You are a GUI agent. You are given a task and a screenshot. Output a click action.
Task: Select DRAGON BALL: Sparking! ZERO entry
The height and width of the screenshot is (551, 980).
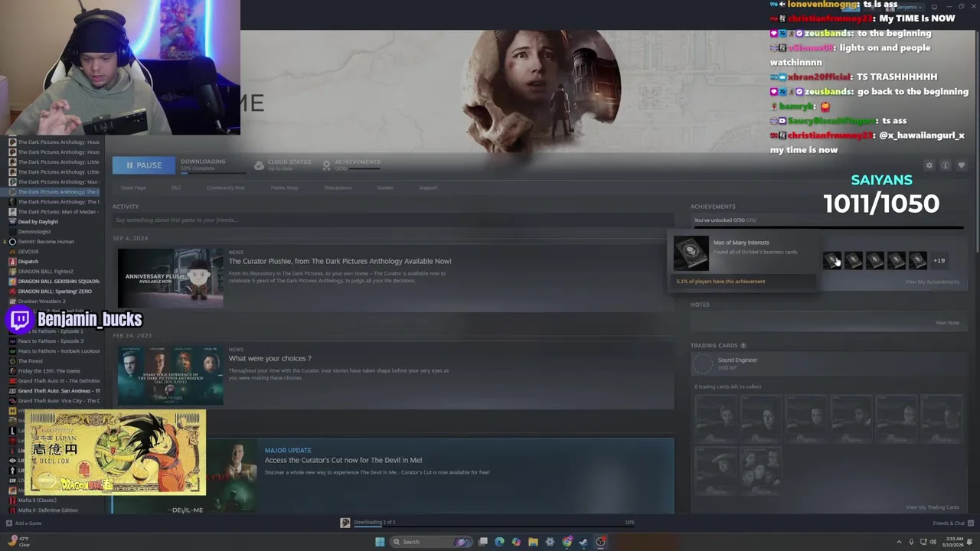[54, 292]
